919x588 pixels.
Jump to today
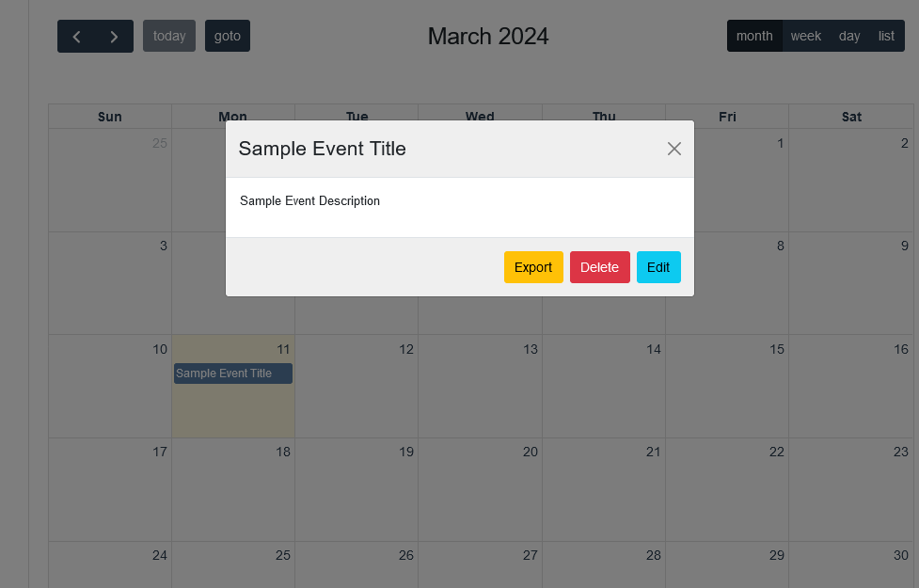169,37
